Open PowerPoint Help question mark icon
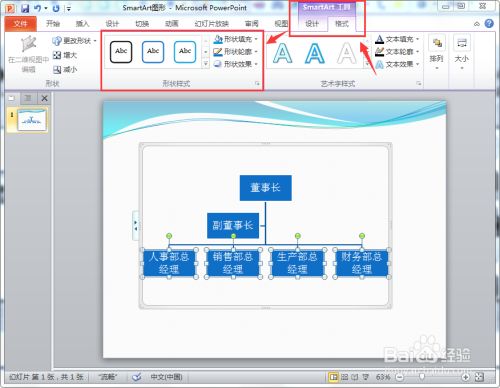This screenshot has width=500, height=388. [x=489, y=23]
